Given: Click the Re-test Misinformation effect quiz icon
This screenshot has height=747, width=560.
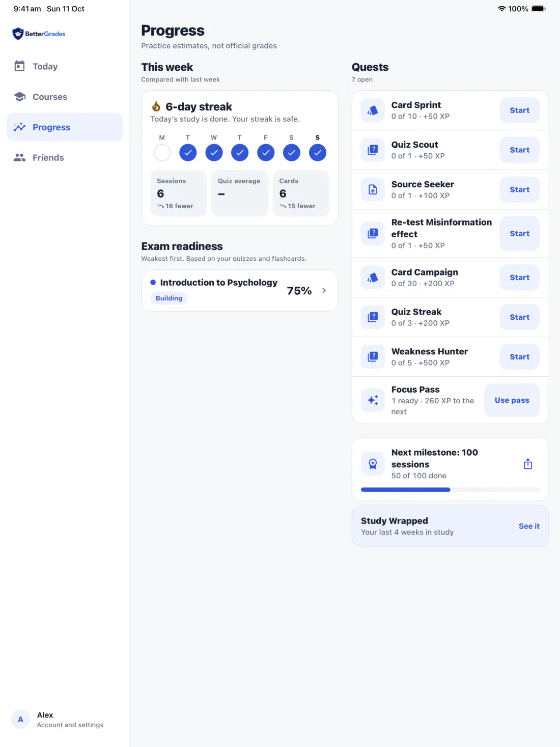Looking at the screenshot, I should [373, 234].
